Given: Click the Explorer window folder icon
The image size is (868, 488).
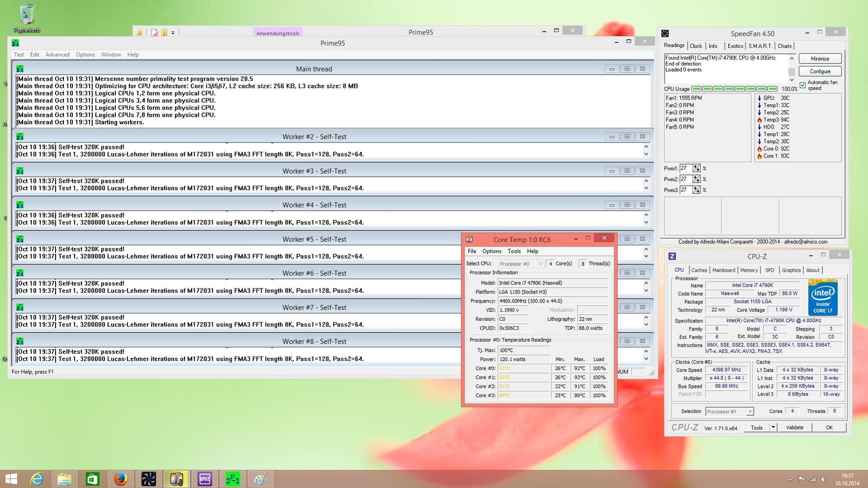Looking at the screenshot, I should [x=140, y=32].
